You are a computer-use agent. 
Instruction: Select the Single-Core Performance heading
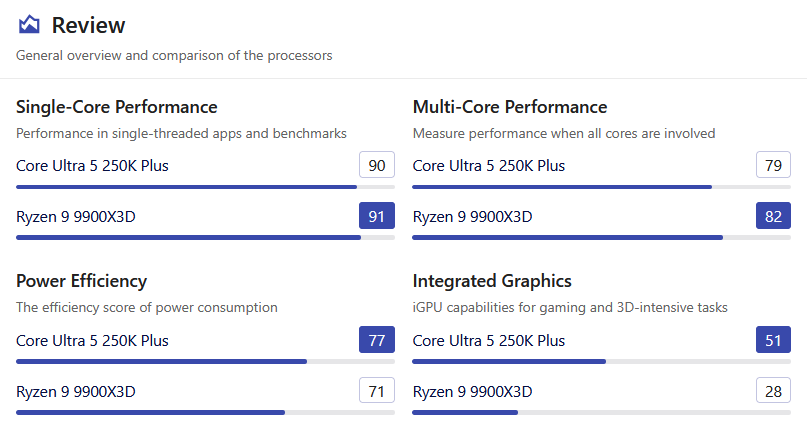click(x=117, y=107)
